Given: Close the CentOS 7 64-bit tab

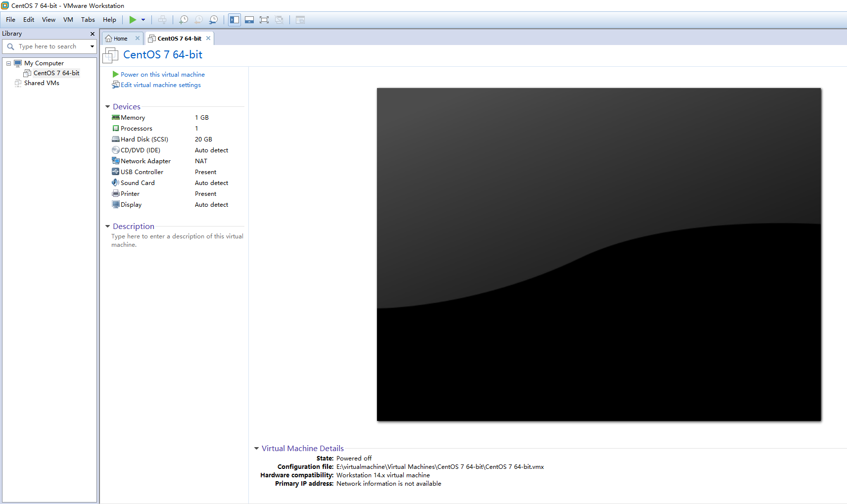Looking at the screenshot, I should pyautogui.click(x=208, y=38).
